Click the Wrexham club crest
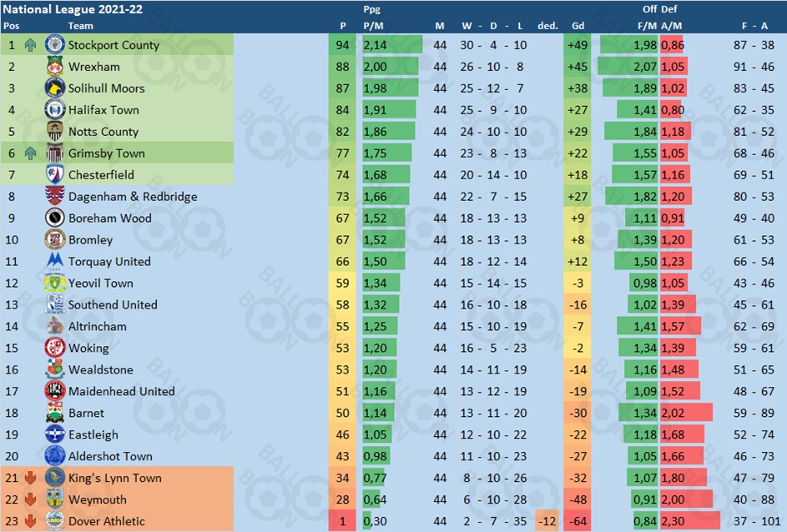The image size is (787, 532). click(54, 66)
